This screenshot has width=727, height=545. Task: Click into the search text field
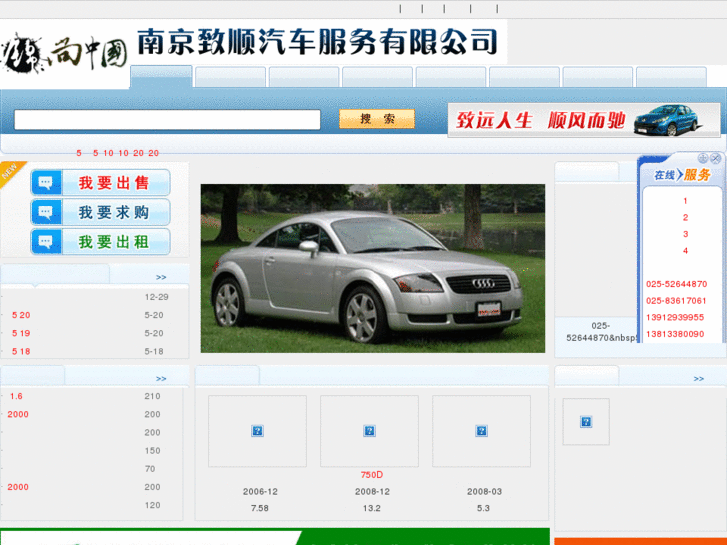[167, 120]
